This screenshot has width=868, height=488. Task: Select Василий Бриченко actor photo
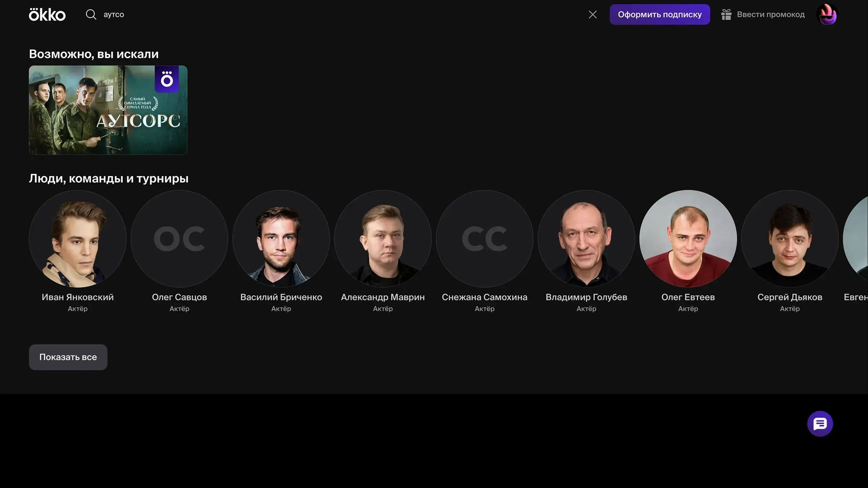click(281, 239)
